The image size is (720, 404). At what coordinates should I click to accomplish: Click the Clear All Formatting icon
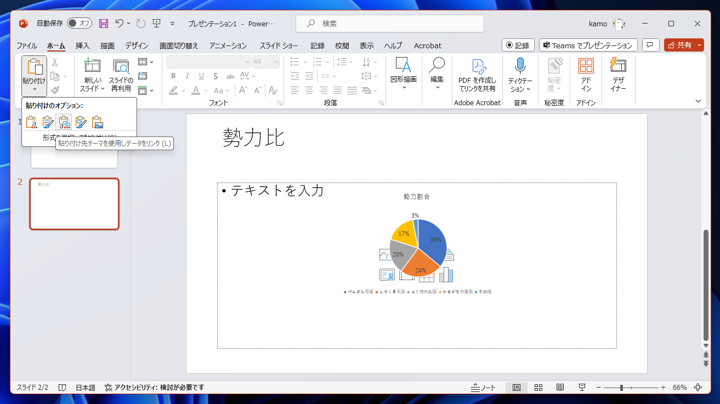(x=273, y=90)
